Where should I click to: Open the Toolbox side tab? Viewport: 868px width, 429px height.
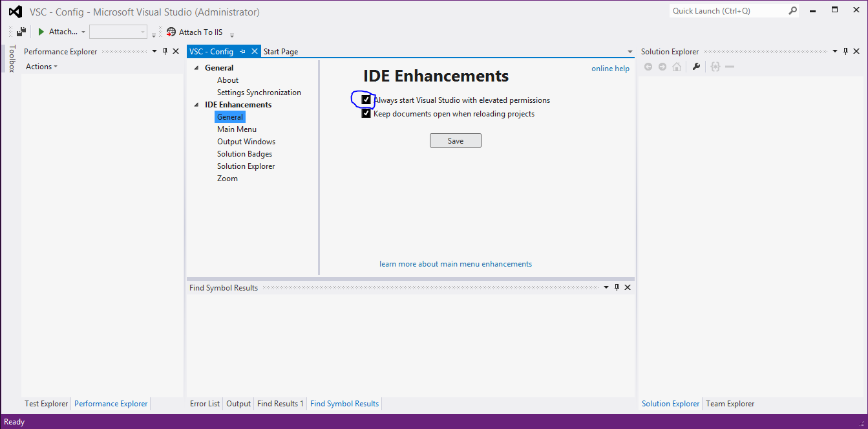tap(11, 59)
